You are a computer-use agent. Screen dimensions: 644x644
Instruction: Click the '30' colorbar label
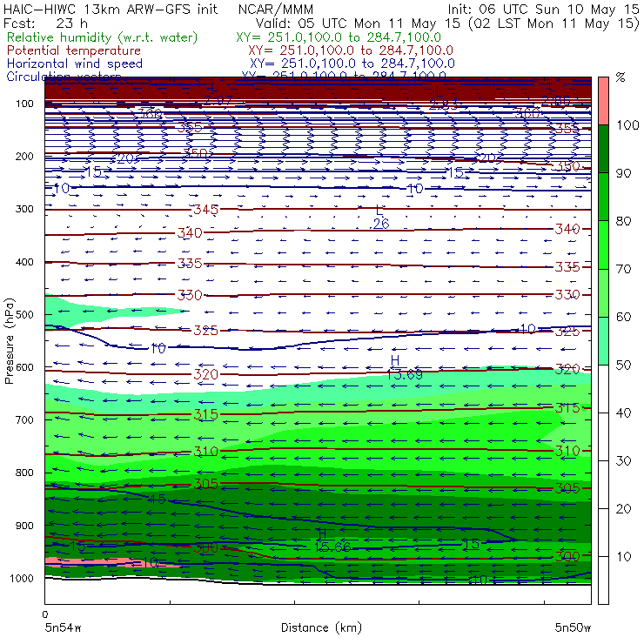[x=623, y=461]
